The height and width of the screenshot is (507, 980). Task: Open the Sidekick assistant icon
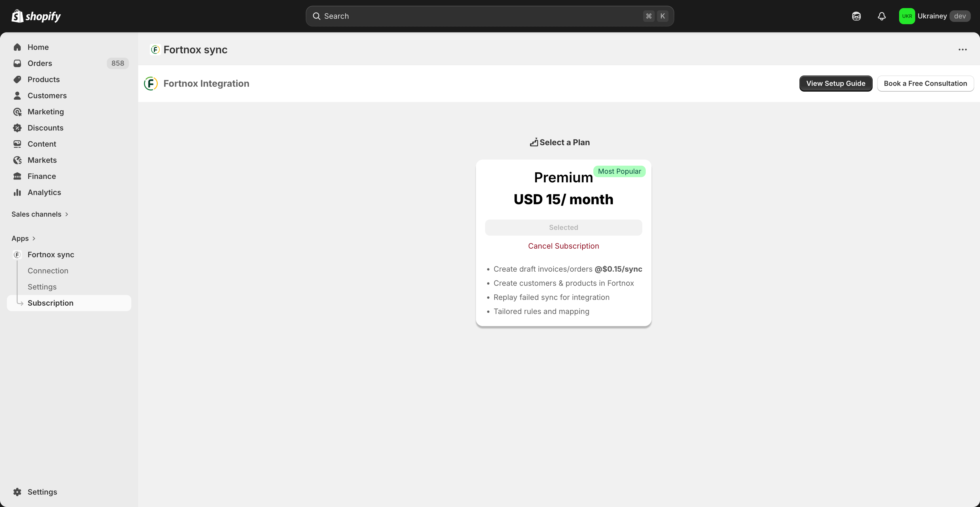856,16
